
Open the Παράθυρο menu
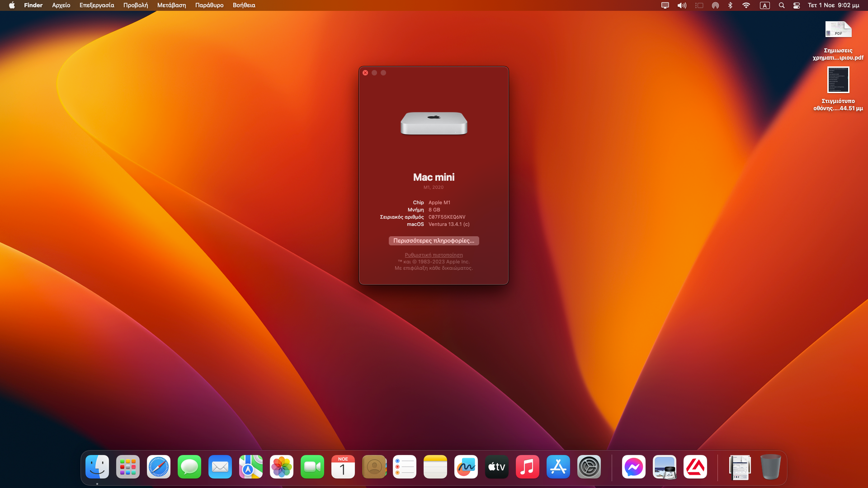coord(209,5)
